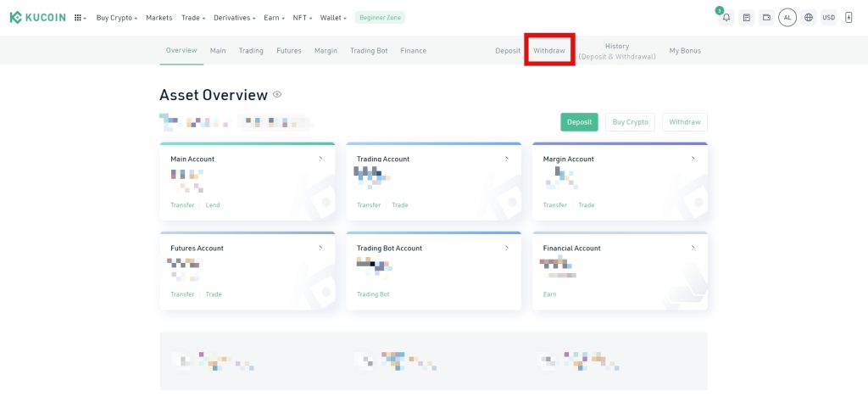
Task: Click Transfer in Futures Account card
Action: click(182, 294)
